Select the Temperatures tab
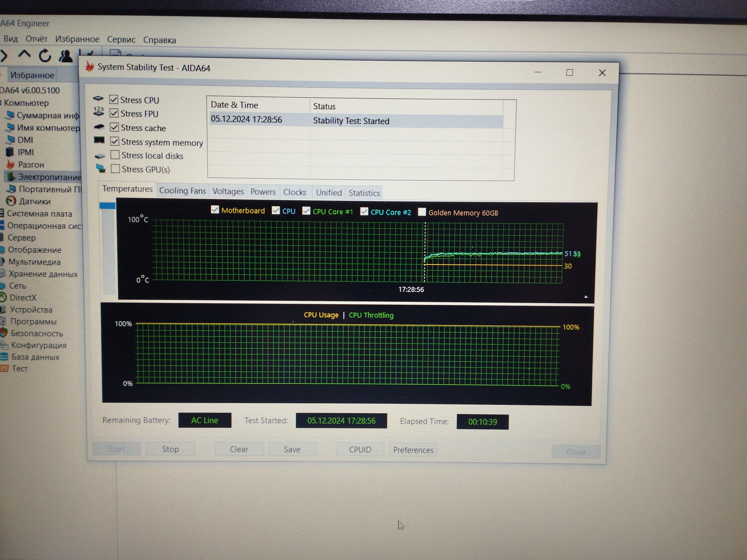Screen dimensions: 747x560 (127, 189)
